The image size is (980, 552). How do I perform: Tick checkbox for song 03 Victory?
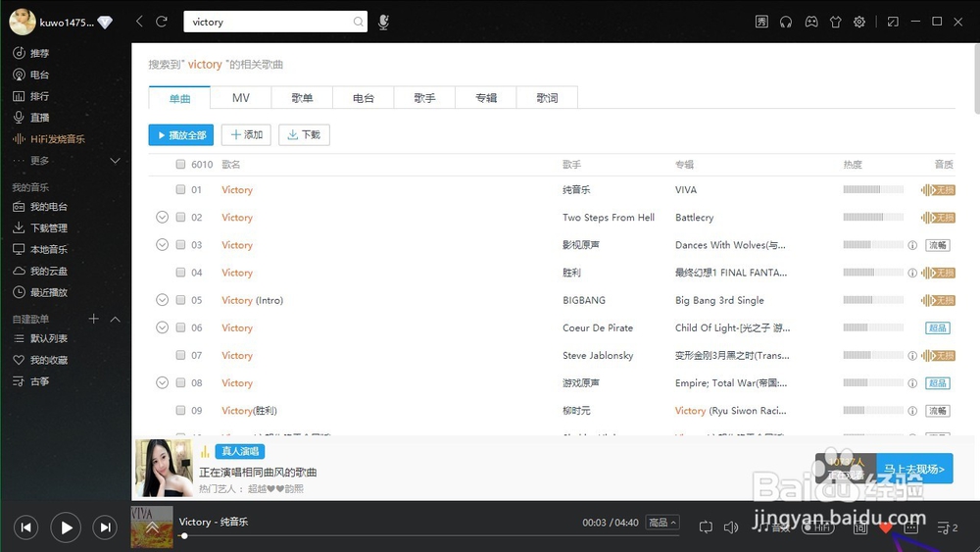click(x=180, y=244)
